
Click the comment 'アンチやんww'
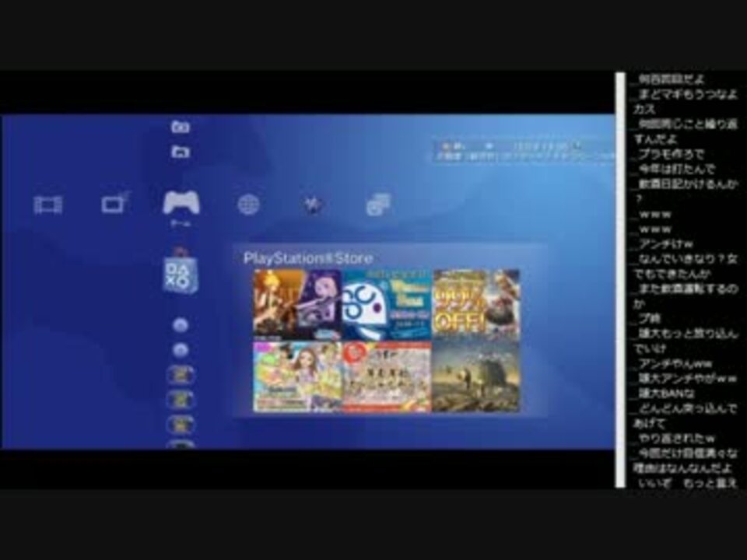pos(675,364)
